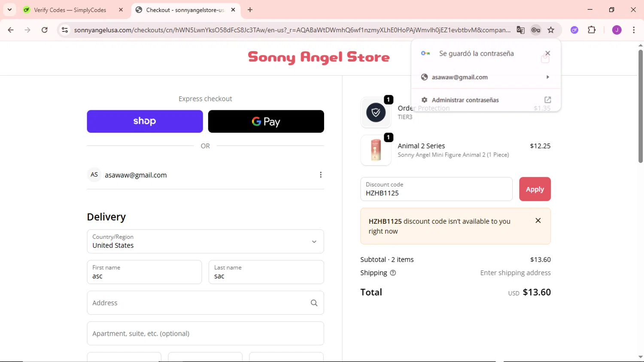Image resolution: width=644 pixels, height=362 pixels.
Task: Close the Verify Codes tab
Action: (121, 10)
